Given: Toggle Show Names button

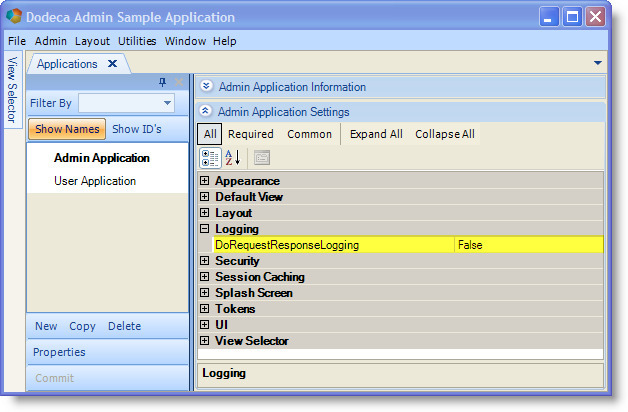Looking at the screenshot, I should [x=67, y=129].
